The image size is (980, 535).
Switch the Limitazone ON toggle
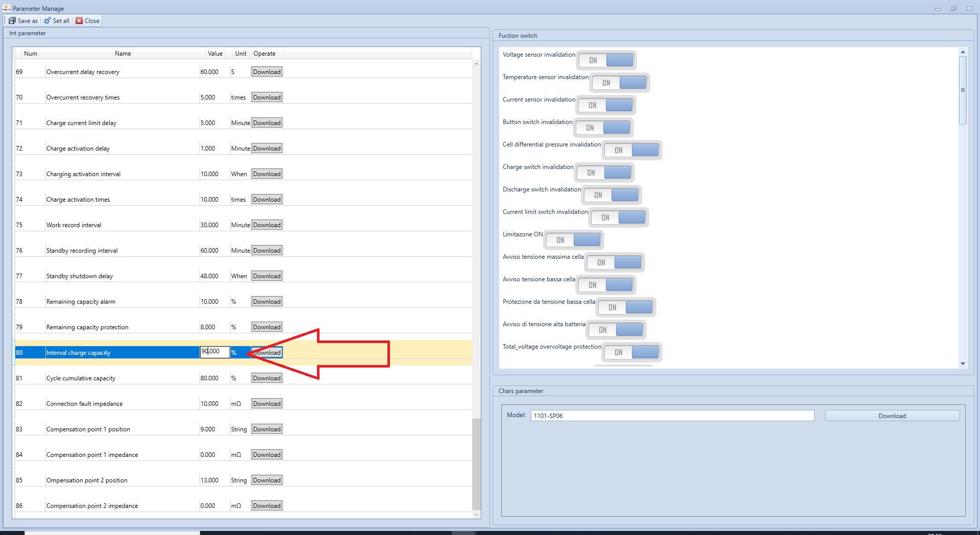pos(574,240)
